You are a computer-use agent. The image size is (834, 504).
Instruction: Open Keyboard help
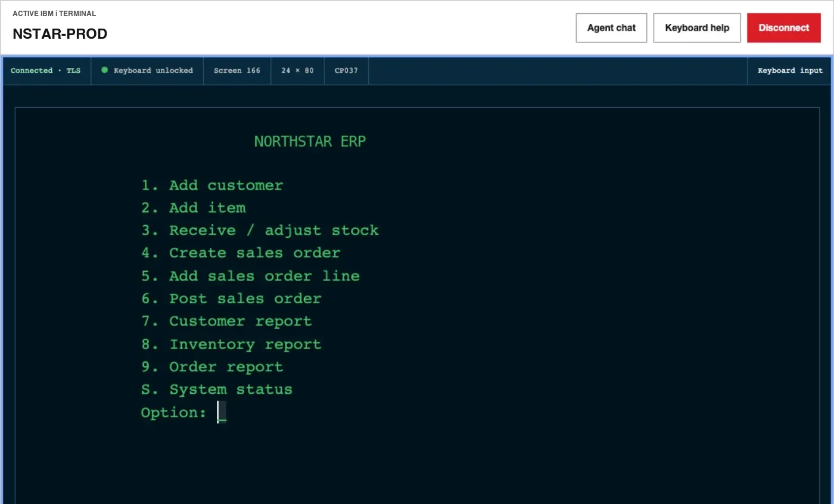[x=697, y=28]
